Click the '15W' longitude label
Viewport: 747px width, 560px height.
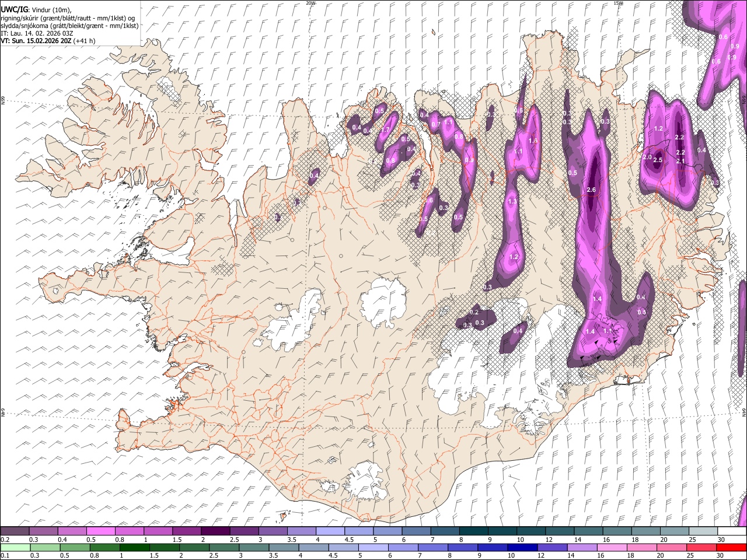click(x=618, y=3)
